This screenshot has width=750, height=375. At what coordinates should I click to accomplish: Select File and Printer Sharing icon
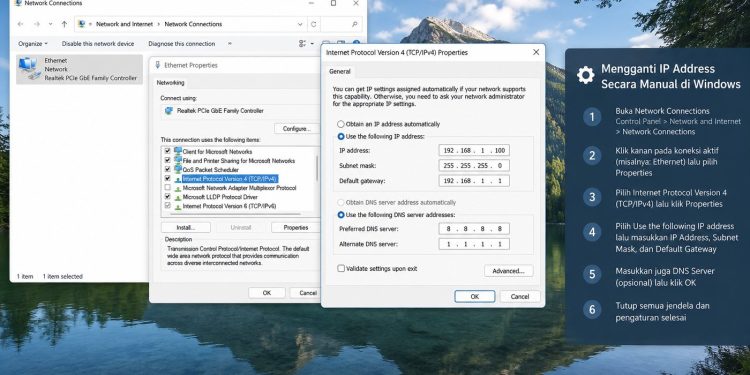pyautogui.click(x=178, y=160)
